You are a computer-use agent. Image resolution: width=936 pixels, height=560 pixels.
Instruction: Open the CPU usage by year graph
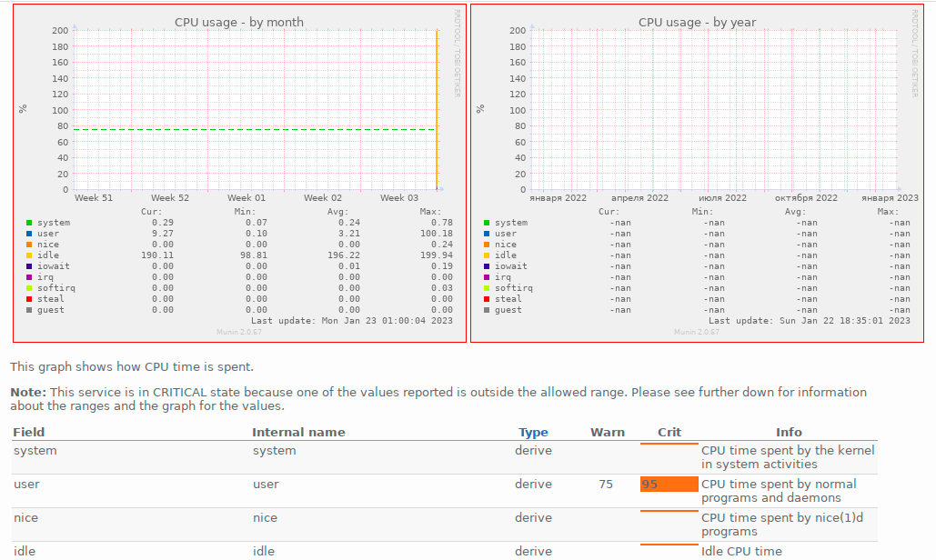[697, 174]
